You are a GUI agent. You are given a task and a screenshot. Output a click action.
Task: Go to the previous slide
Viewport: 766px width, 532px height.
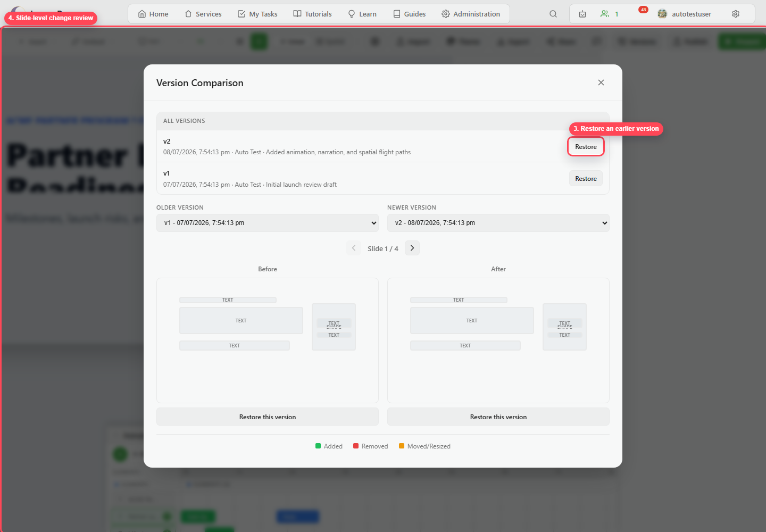(x=354, y=248)
